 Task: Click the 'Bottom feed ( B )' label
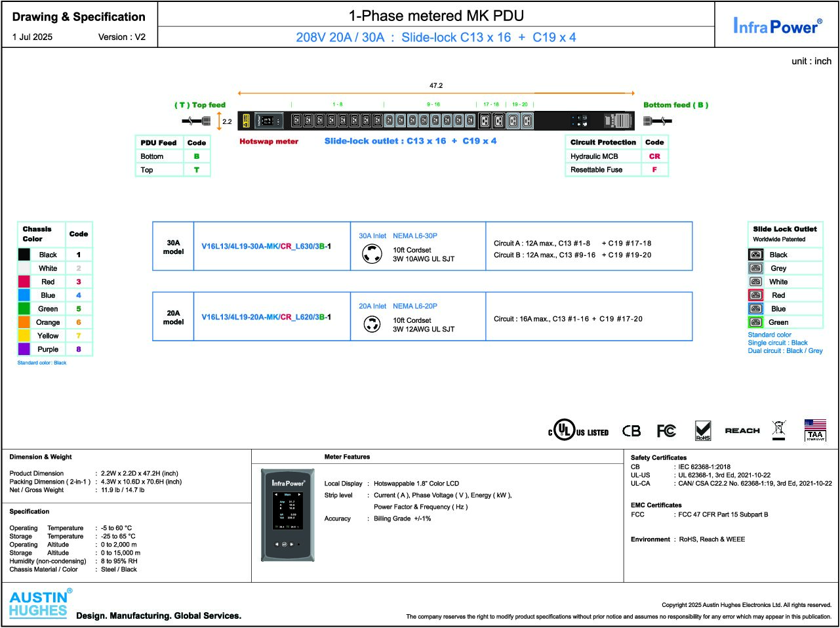(675, 105)
